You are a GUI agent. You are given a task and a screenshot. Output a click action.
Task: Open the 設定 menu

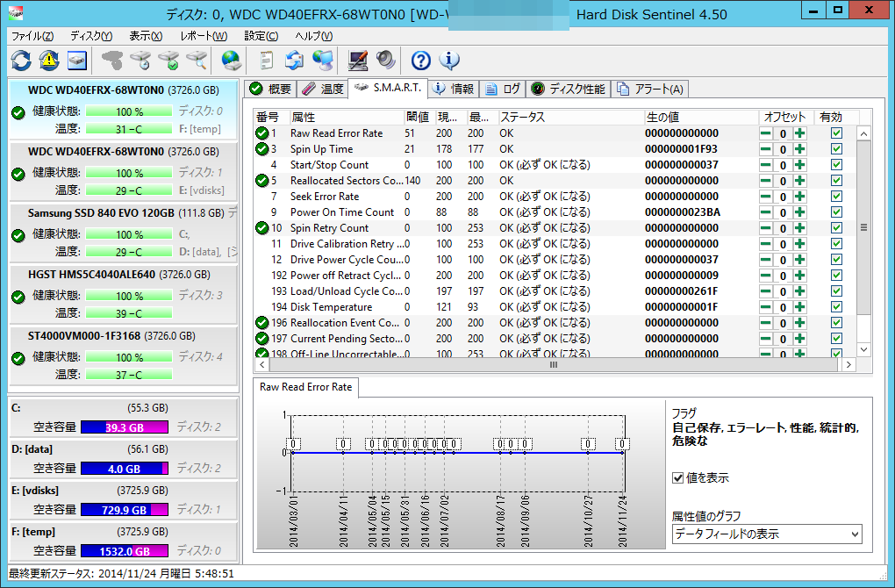click(x=261, y=36)
